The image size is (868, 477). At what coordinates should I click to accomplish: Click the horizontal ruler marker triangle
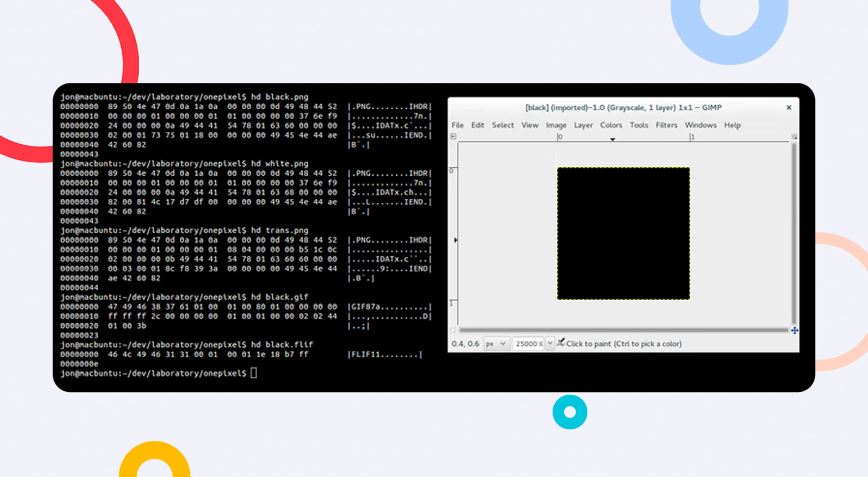613,139
